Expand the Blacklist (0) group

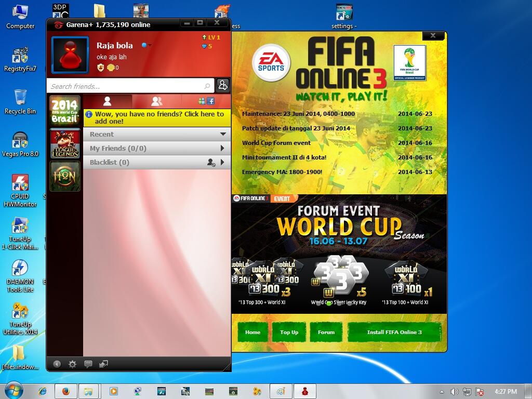click(x=222, y=162)
